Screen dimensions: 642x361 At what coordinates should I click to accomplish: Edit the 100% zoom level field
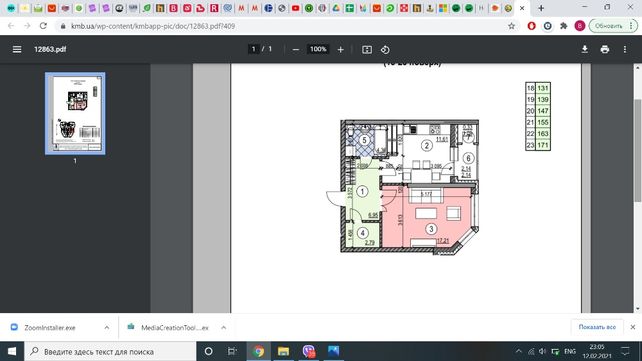click(x=318, y=49)
